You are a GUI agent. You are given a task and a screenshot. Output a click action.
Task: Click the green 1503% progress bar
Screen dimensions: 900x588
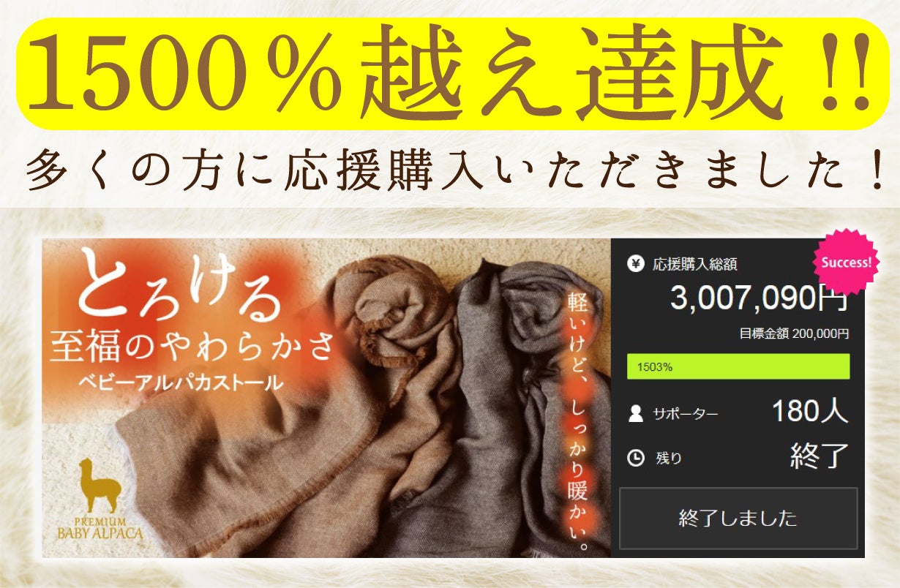[x=738, y=366]
